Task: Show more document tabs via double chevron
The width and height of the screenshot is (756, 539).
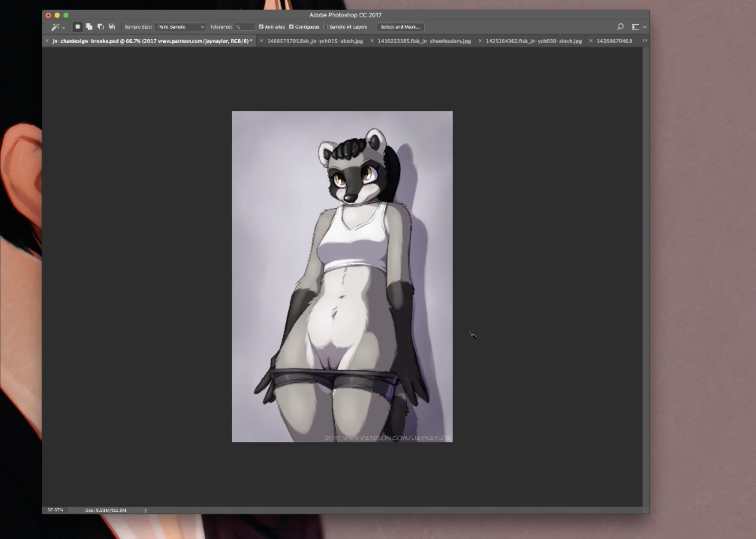Action: [x=645, y=41]
